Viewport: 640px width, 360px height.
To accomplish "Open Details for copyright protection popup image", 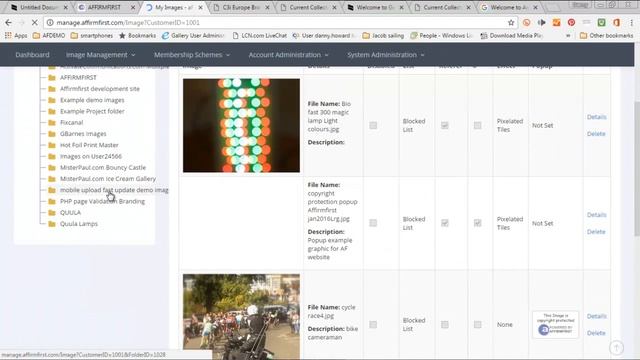I will tap(596, 215).
